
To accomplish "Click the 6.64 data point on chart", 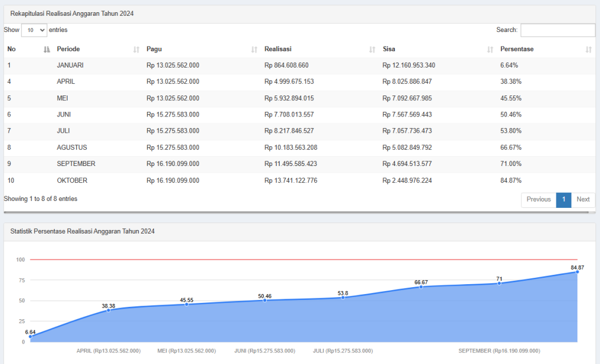I will coord(30,337).
